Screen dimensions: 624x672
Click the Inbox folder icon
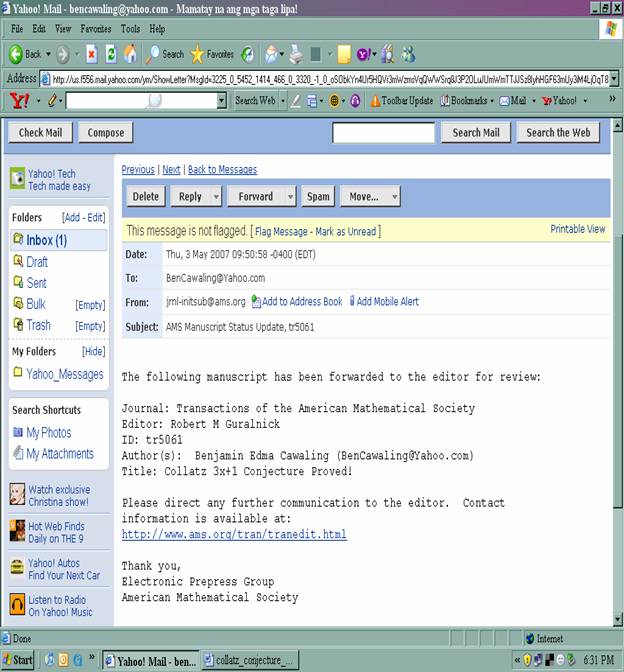point(18,240)
